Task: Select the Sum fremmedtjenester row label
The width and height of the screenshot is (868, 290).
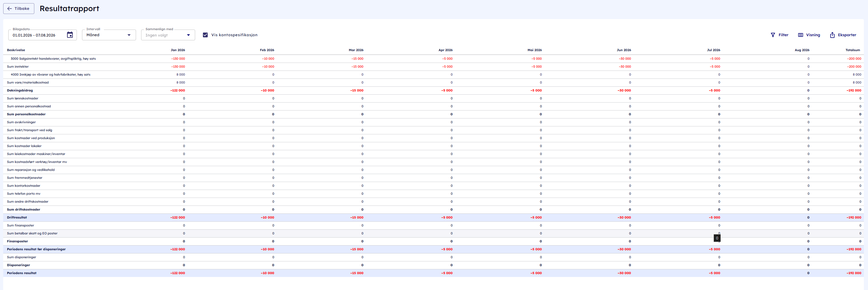Action: tap(24, 178)
